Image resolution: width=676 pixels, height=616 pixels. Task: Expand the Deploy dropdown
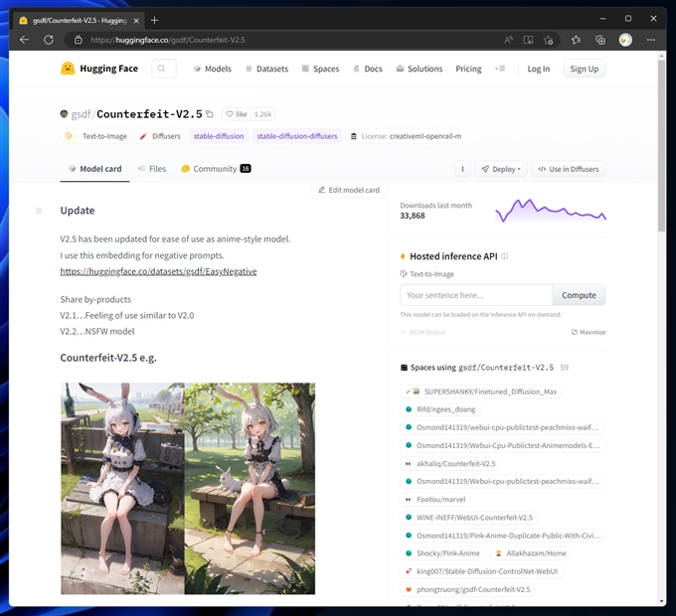click(500, 169)
